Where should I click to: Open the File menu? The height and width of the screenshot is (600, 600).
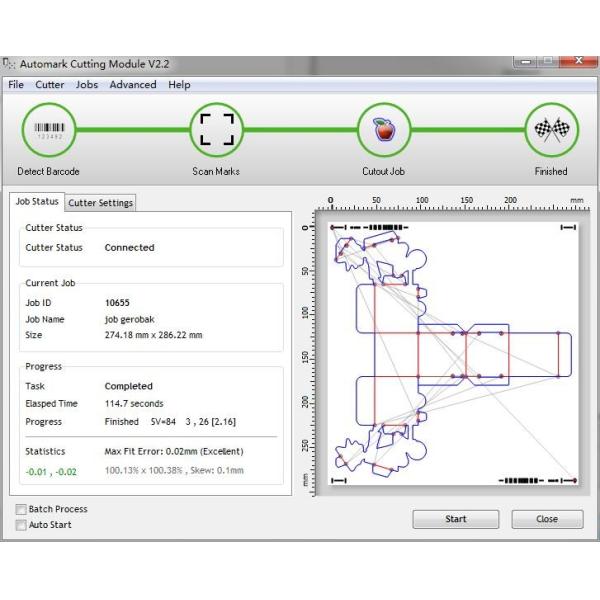click(x=16, y=85)
